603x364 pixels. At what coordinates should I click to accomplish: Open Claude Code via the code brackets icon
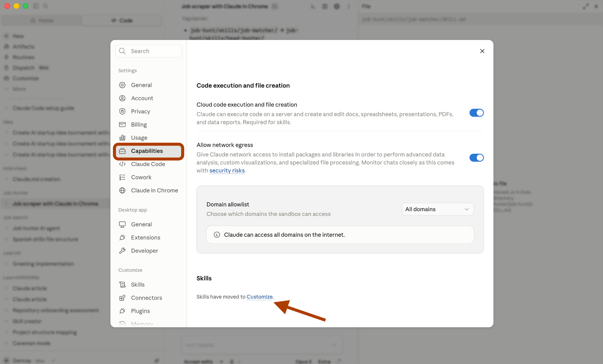(122, 164)
